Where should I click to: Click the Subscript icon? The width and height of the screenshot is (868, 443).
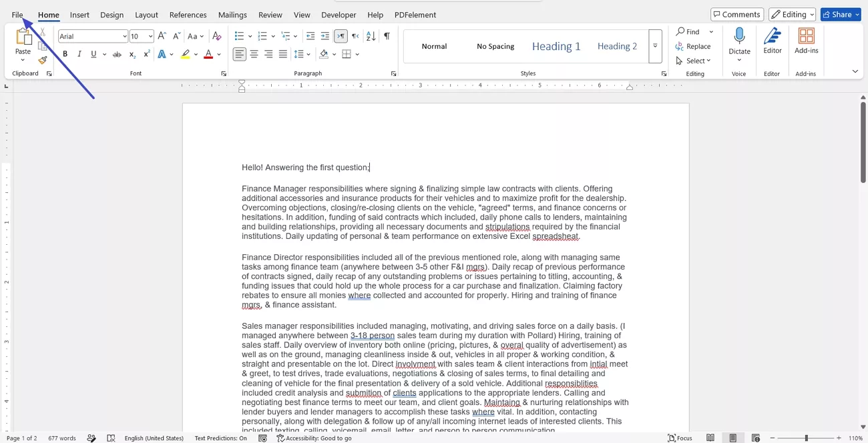[x=132, y=54]
